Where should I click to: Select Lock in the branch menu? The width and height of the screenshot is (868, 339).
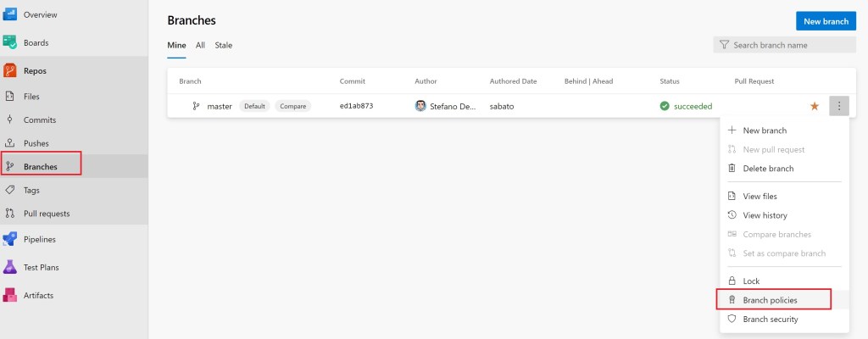click(751, 281)
